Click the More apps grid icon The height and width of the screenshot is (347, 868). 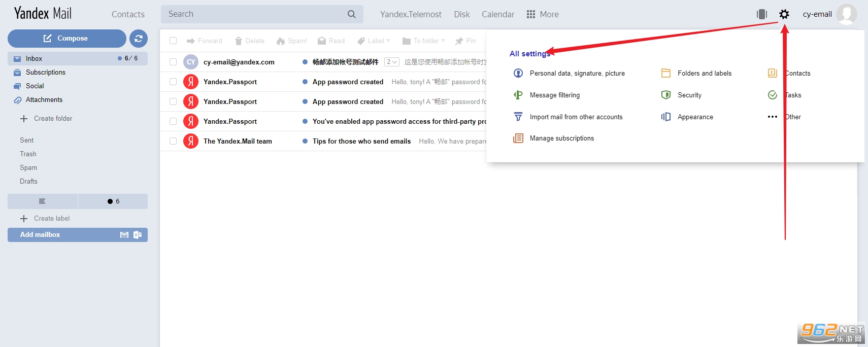coord(531,14)
